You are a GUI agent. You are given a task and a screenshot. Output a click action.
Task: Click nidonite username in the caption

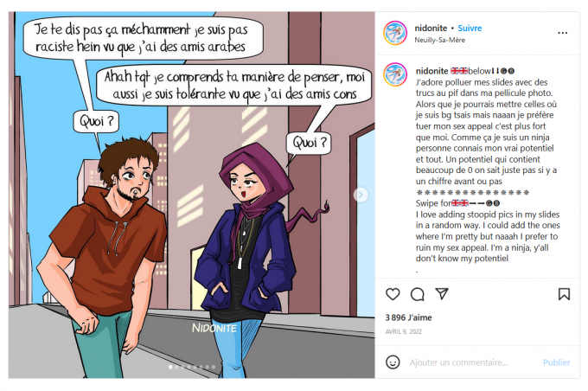pos(431,71)
